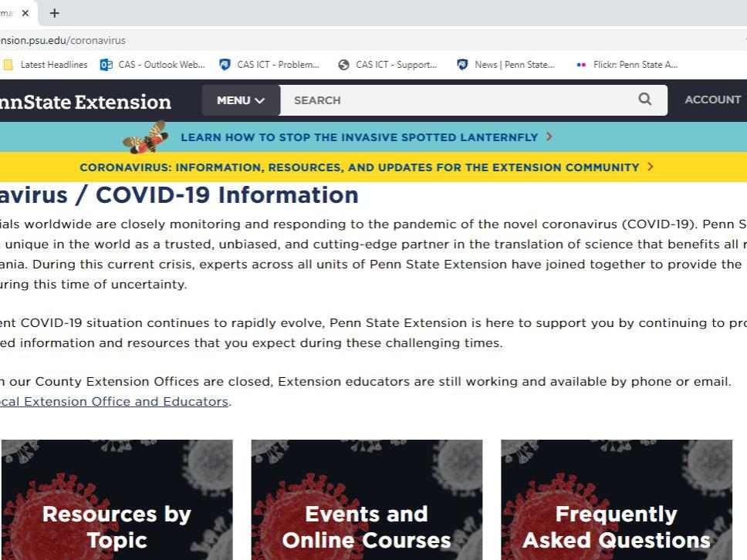Click the Latest Headlines bookmark label
The width and height of the screenshot is (747, 560).
coord(54,65)
